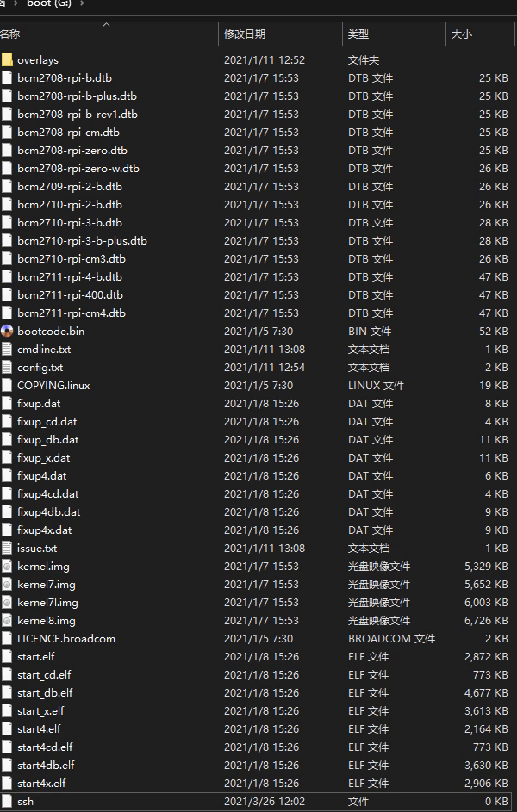The image size is (517, 812).
Task: Select the file name bcm2708-rpi-cm.dtb
Action: [x=68, y=133]
